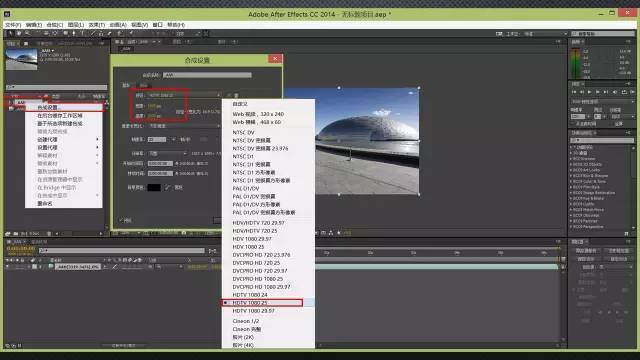
Task: Click the After Effects app icon in title bar
Action: click(7, 14)
